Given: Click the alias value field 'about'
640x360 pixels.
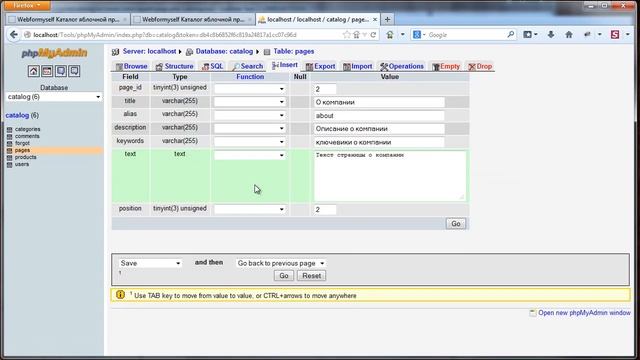Looking at the screenshot, I should pos(379,116).
